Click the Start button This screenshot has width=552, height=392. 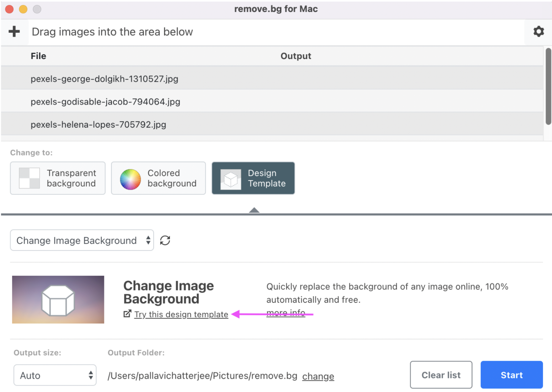(x=512, y=375)
